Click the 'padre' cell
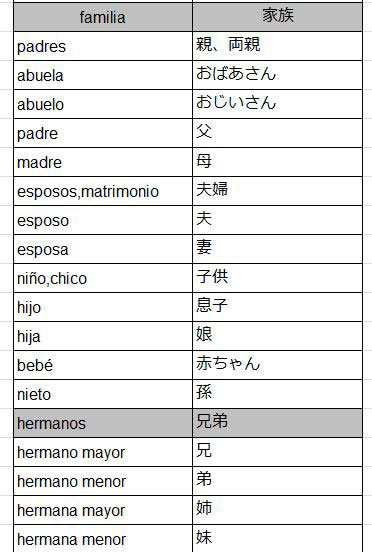This screenshot has height=552, width=372. point(103,133)
